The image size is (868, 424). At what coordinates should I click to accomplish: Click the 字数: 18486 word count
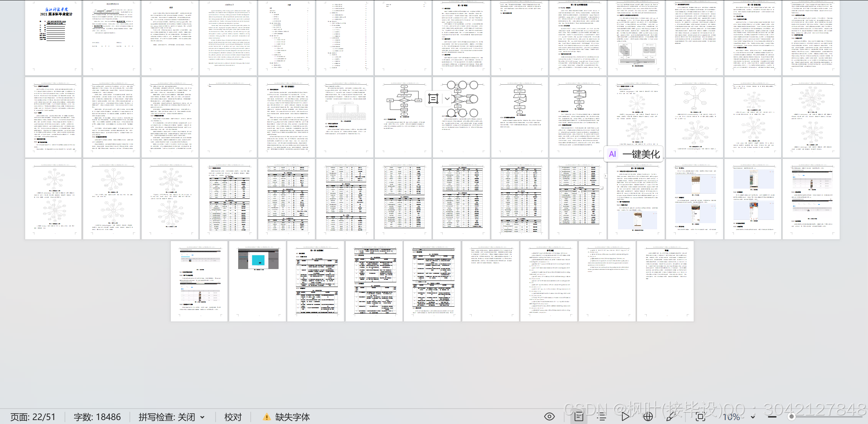pos(97,417)
